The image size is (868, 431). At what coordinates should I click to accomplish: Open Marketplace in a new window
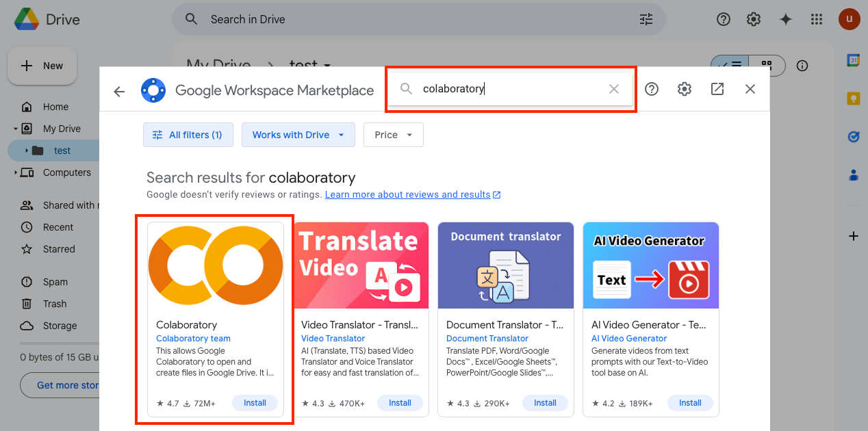click(x=717, y=89)
